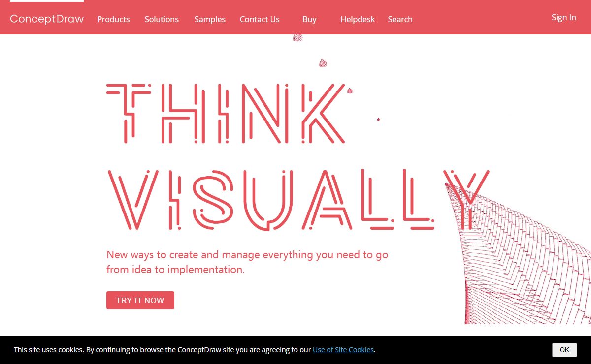Expand the Helpdesk navigation entry
Image resolution: width=591 pixels, height=364 pixels.
click(x=358, y=19)
